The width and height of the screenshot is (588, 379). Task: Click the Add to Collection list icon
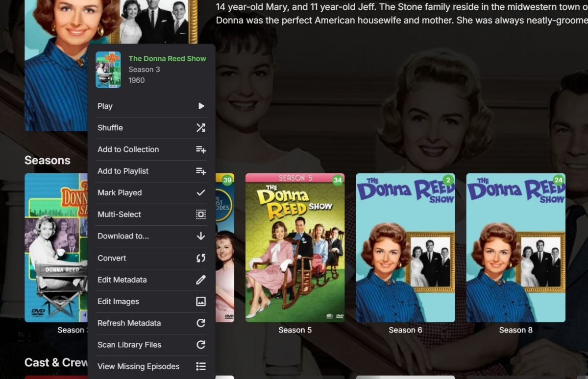[201, 149]
